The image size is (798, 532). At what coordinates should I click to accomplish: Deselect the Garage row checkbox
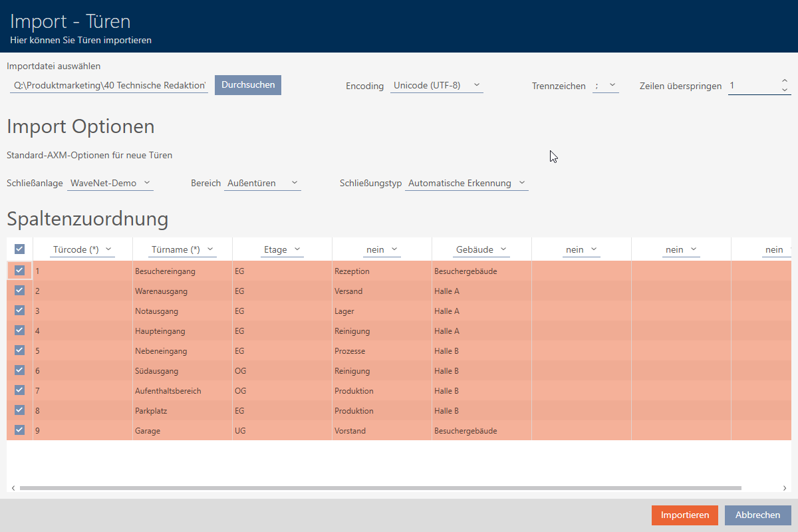pyautogui.click(x=19, y=430)
